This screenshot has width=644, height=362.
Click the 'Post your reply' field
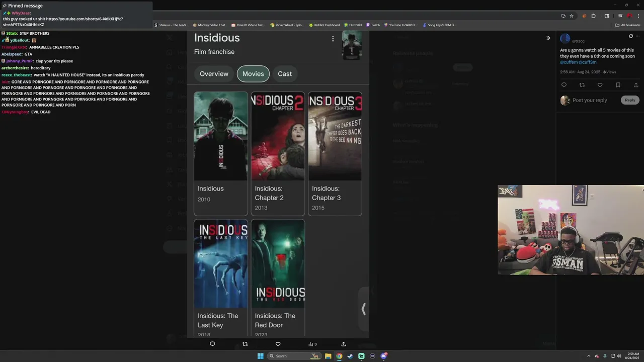coord(590,100)
